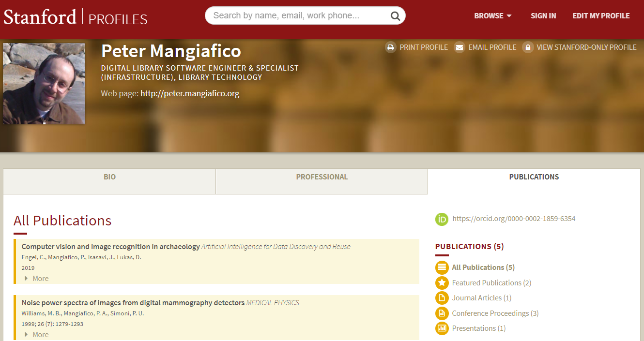Click author Mangiafico, P. A. in second publication
This screenshot has height=341, width=644.
(84, 313)
